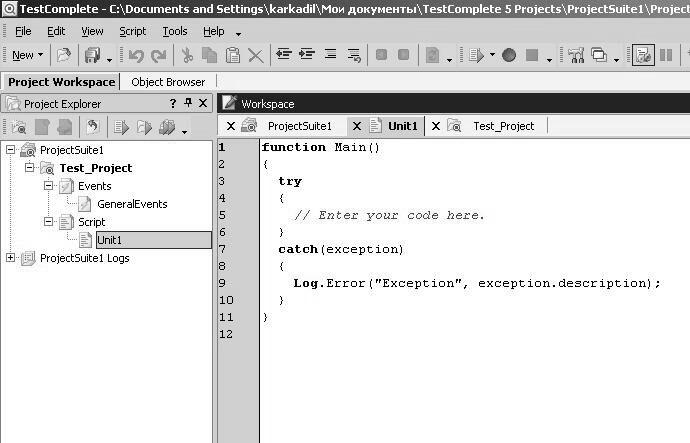The width and height of the screenshot is (690, 443).
Task: Close the ProjectSuite1 workspace tab
Action: [x=231, y=126]
